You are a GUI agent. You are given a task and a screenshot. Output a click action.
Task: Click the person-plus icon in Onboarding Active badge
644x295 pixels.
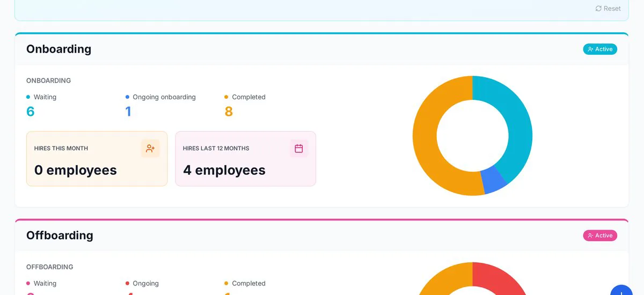click(590, 49)
